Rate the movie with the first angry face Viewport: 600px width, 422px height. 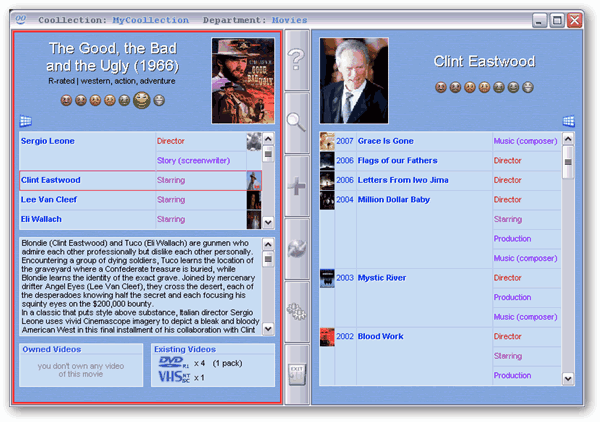(x=66, y=101)
